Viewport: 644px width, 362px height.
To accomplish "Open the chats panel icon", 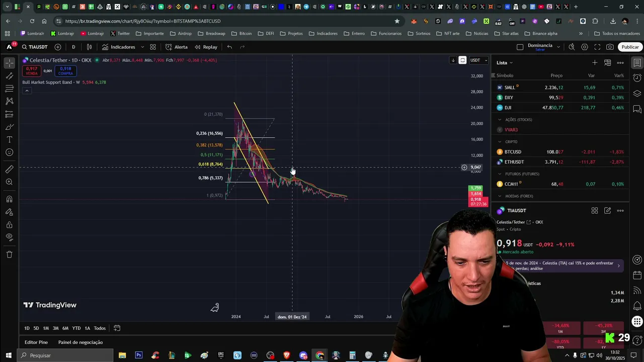I will [x=637, y=109].
